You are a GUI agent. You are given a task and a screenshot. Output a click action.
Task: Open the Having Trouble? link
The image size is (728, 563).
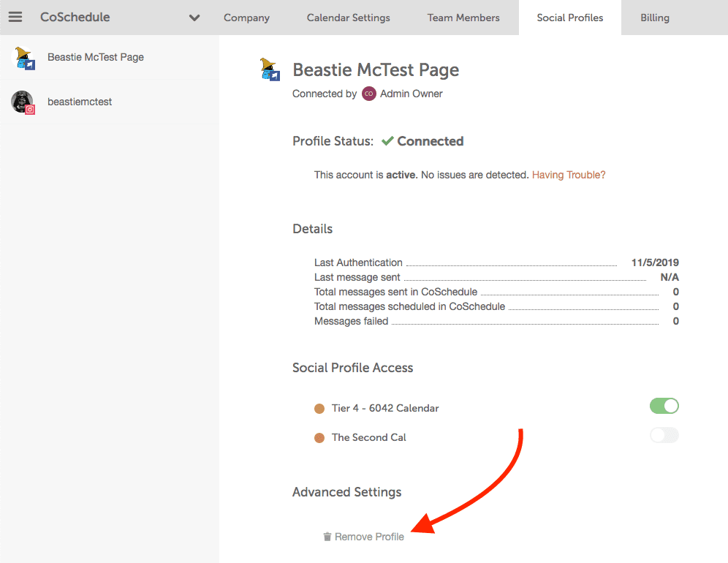point(569,175)
